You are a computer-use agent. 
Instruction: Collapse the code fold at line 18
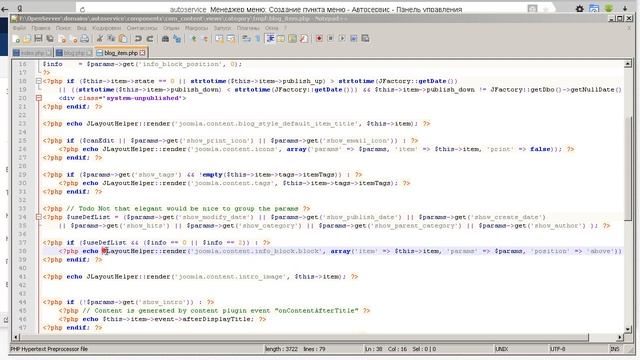pyautogui.click(x=39, y=81)
